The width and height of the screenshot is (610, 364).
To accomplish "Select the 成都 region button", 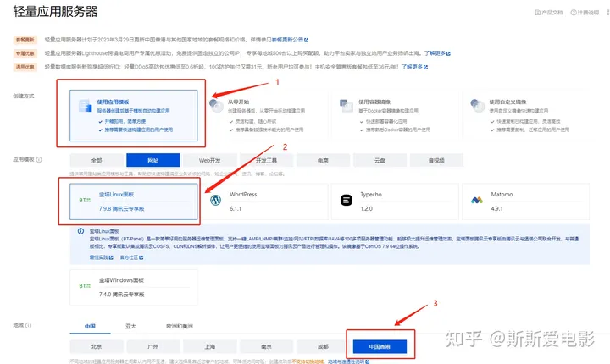I will (x=323, y=346).
